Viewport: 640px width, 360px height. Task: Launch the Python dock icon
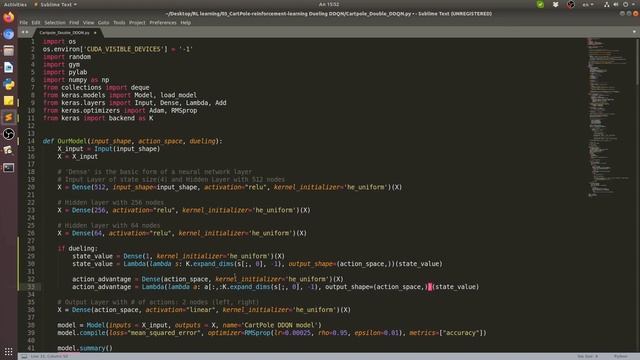pyautogui.click(x=9, y=84)
